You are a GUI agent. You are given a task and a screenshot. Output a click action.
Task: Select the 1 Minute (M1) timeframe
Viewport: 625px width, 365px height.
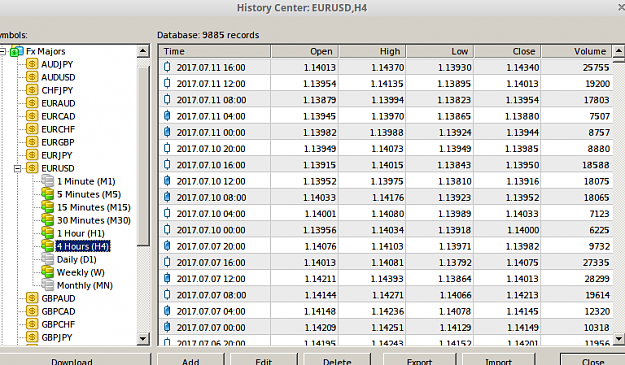[x=86, y=181]
